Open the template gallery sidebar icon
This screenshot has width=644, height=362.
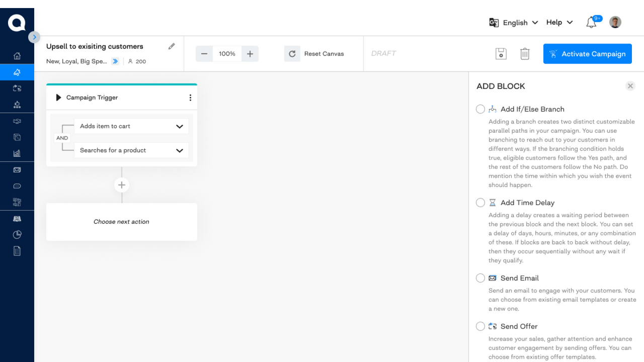pos(17,202)
